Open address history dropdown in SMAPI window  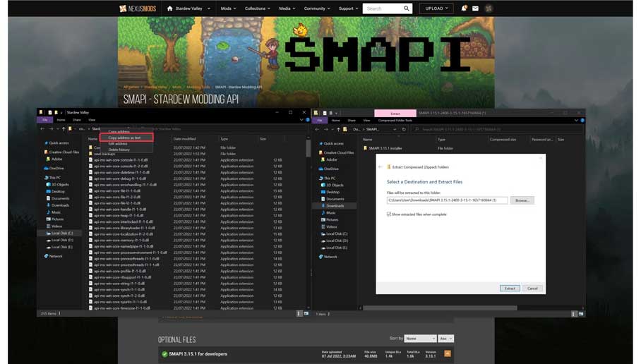pyautogui.click(x=395, y=129)
